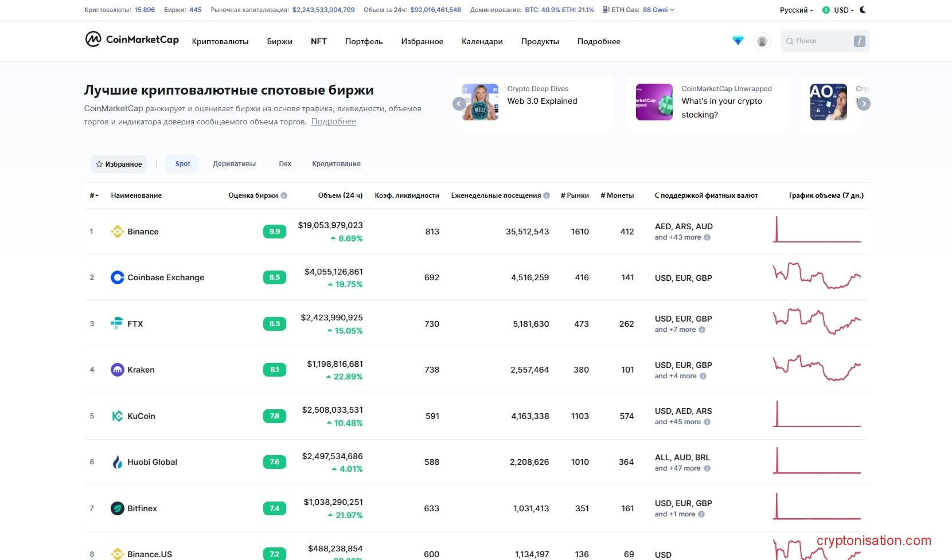Open Coinbase Exchange link
Viewport: 952px width, 560px height.
165,277
